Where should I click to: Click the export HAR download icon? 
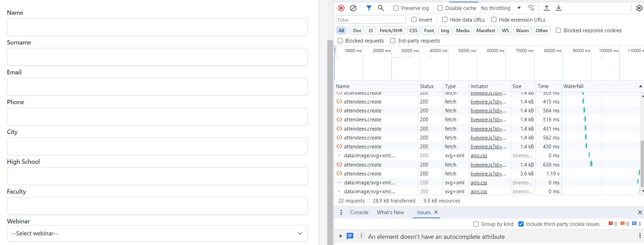[x=559, y=8]
